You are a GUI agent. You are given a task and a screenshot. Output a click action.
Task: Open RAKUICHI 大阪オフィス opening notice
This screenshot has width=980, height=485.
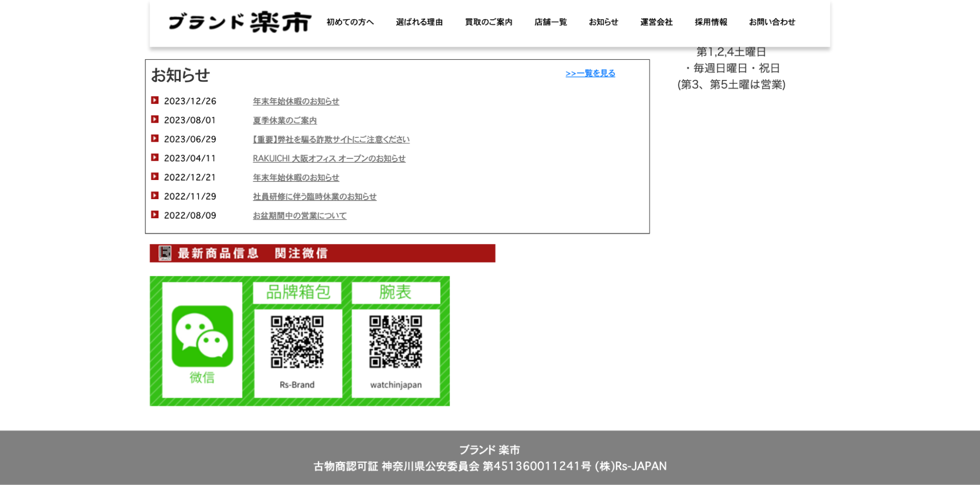pos(329,159)
